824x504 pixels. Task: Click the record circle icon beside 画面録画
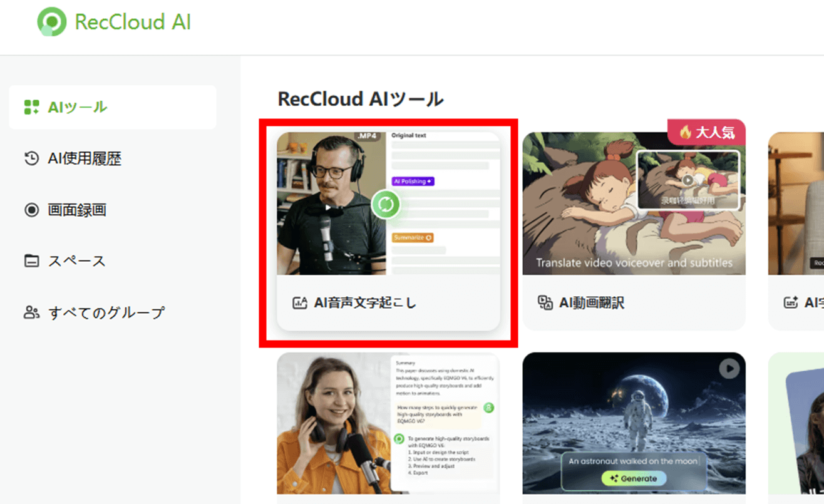(x=31, y=210)
